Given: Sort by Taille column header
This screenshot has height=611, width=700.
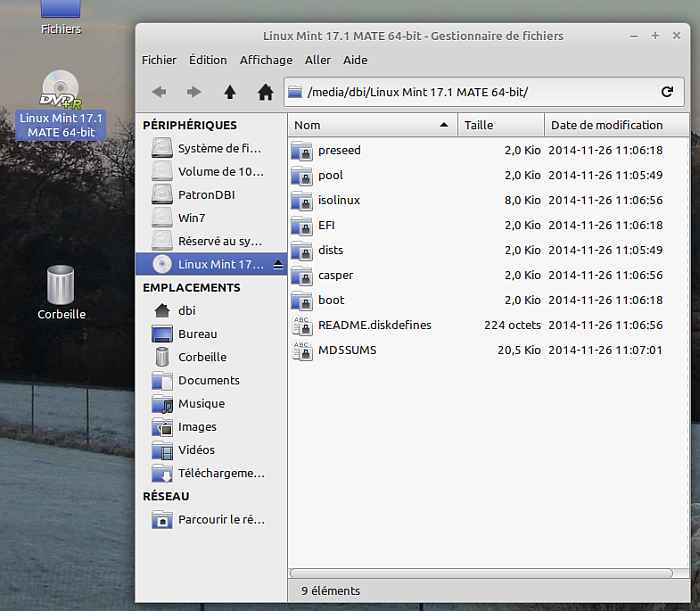Looking at the screenshot, I should pos(500,125).
